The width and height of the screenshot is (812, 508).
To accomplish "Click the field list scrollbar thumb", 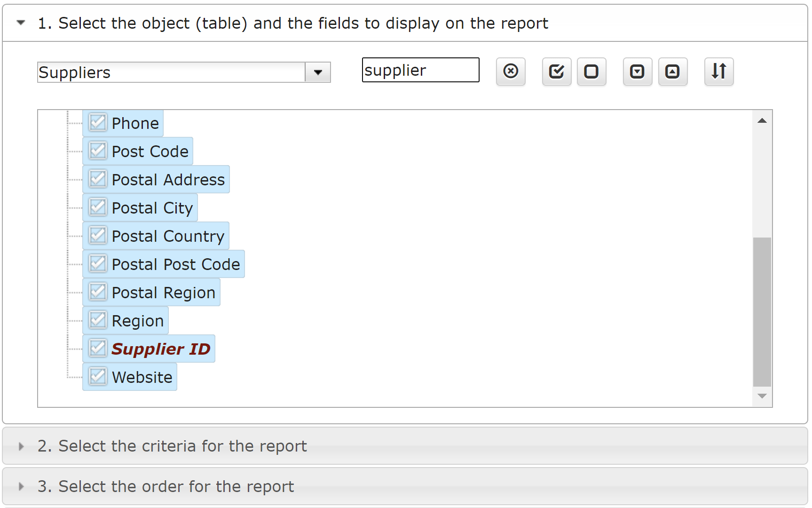I will coord(762,312).
